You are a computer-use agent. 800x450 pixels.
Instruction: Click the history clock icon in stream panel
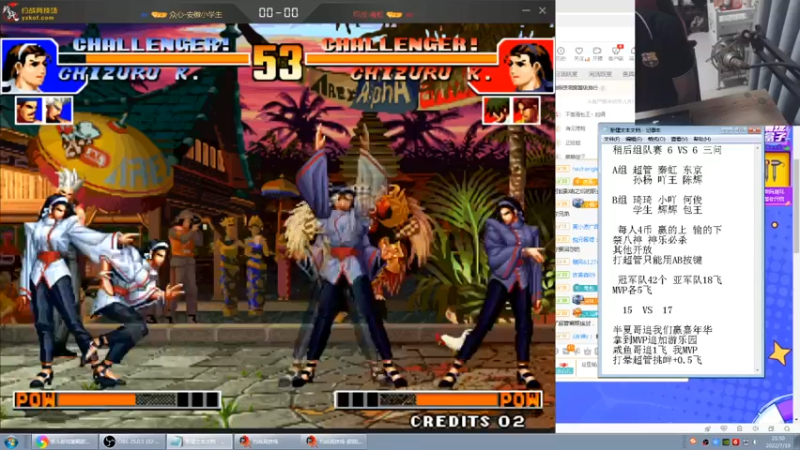pos(561,53)
